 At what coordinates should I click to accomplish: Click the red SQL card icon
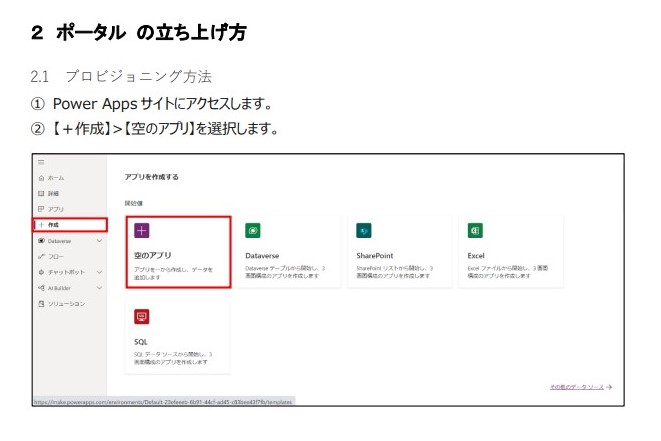(x=142, y=317)
